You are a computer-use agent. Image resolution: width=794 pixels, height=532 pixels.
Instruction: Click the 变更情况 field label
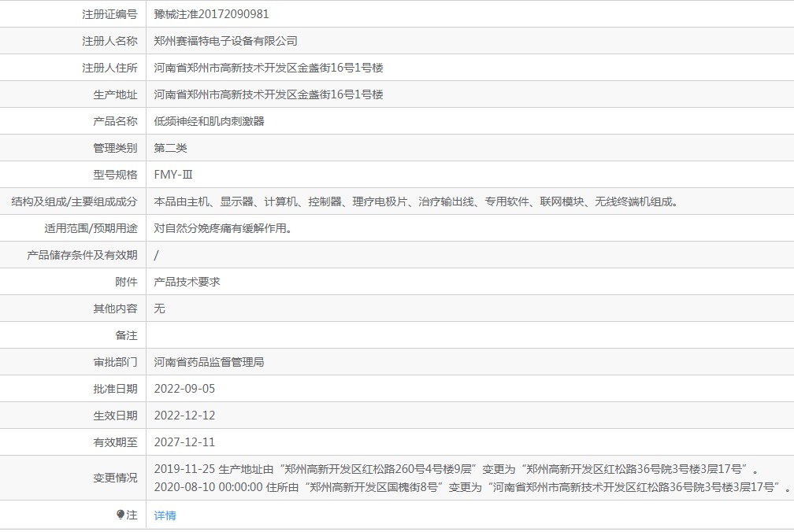click(116, 478)
